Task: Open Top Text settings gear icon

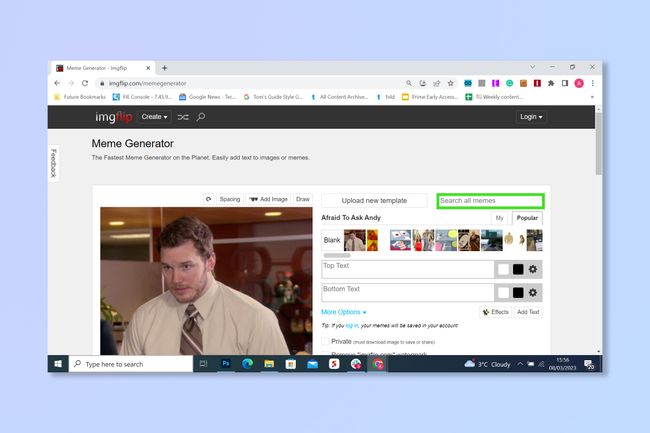Action: tap(533, 269)
